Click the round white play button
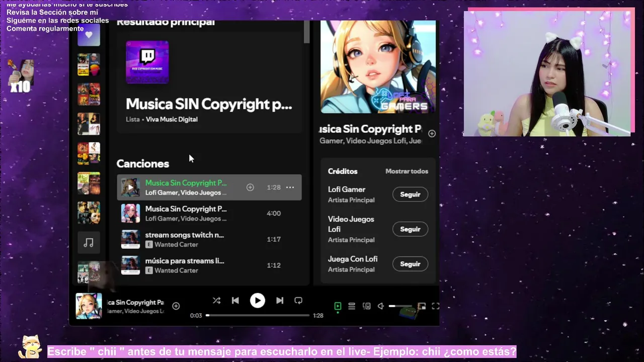Screen dimensions: 644x362 (x=257, y=301)
